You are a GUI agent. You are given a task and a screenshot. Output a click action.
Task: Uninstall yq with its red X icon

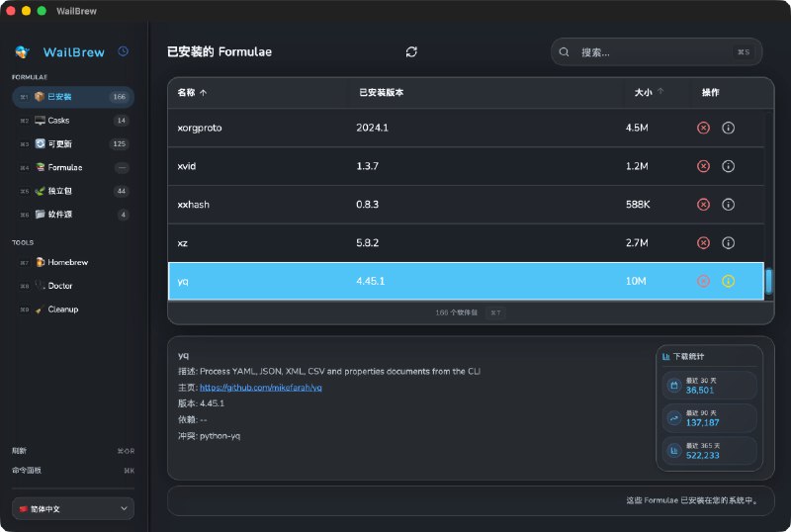(x=703, y=281)
